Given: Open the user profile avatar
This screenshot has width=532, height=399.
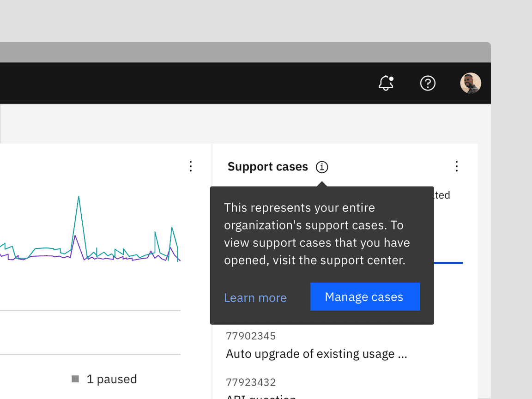Looking at the screenshot, I should point(470,83).
